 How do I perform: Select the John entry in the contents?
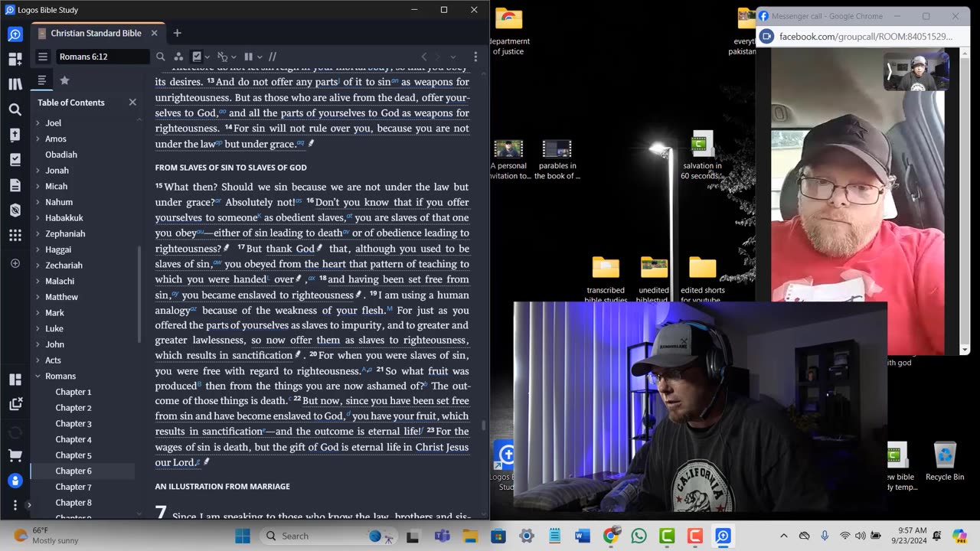pos(54,344)
